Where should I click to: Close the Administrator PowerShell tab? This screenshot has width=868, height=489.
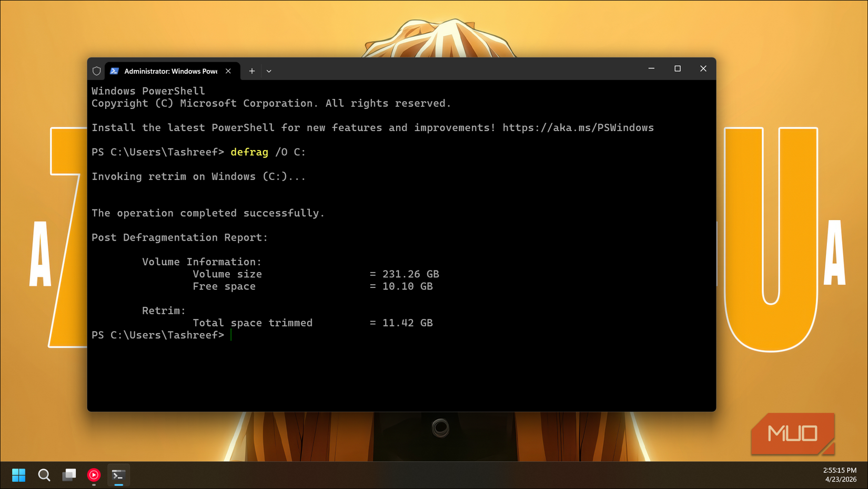(228, 71)
